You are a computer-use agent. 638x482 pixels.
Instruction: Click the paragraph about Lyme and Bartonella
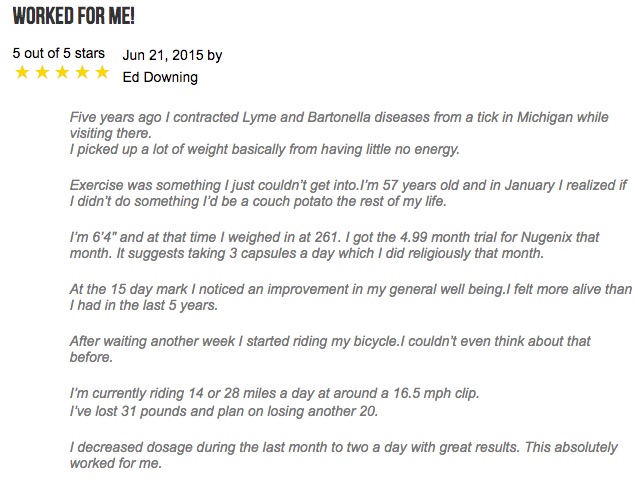click(339, 125)
